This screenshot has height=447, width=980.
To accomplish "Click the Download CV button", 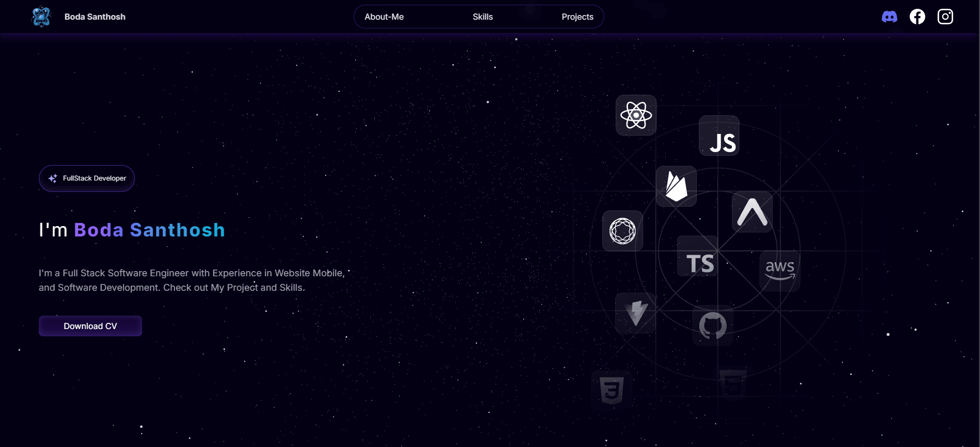I will pos(90,326).
